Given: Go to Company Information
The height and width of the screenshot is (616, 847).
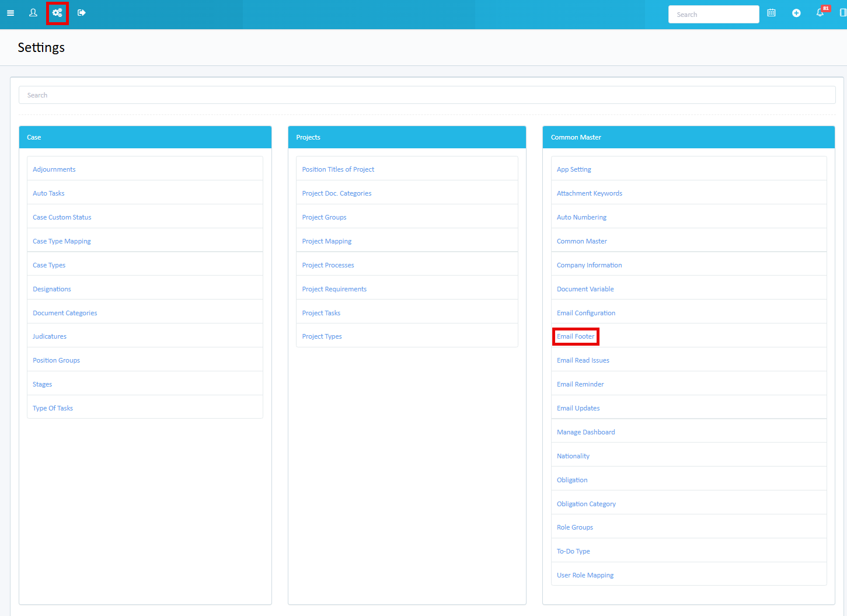Looking at the screenshot, I should coord(589,265).
